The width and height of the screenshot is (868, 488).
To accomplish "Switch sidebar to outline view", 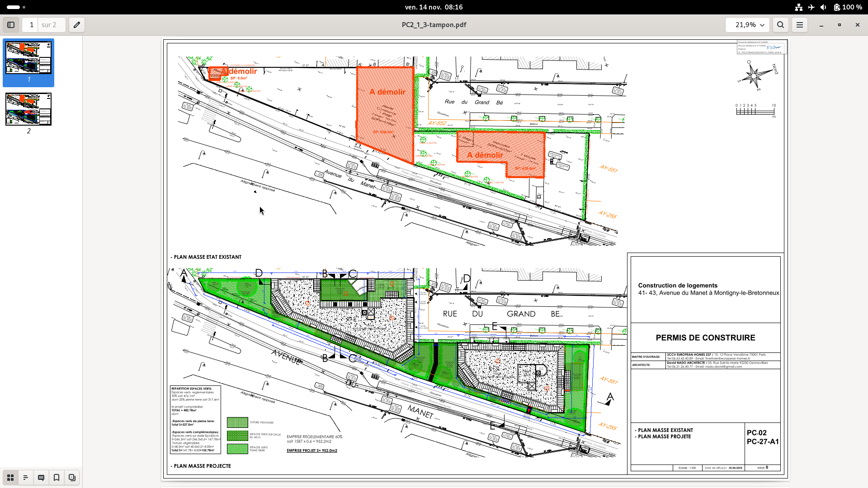I will [26, 478].
